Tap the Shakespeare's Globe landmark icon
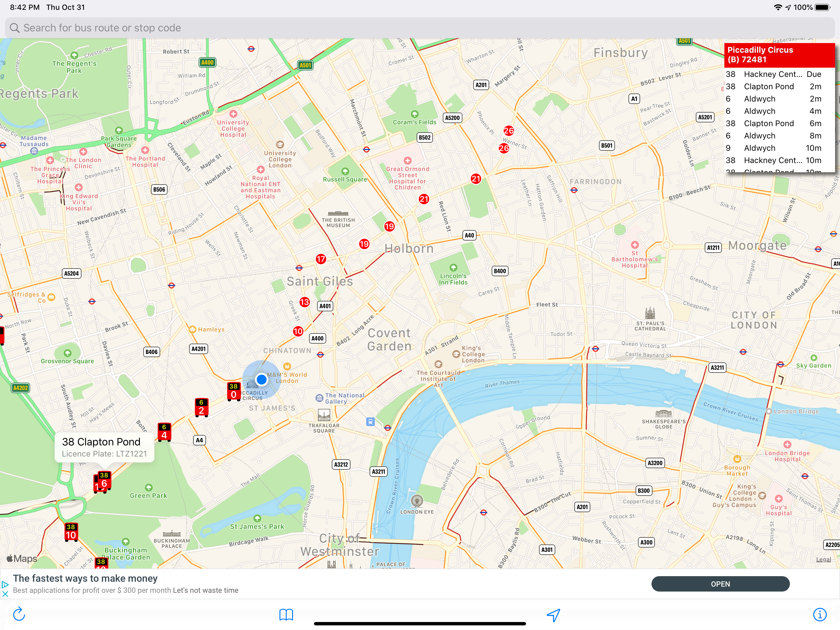 click(x=664, y=413)
